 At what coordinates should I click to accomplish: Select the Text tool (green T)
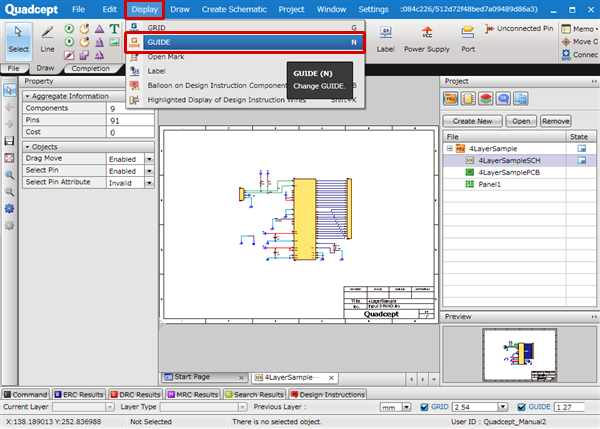pyautogui.click(x=114, y=29)
